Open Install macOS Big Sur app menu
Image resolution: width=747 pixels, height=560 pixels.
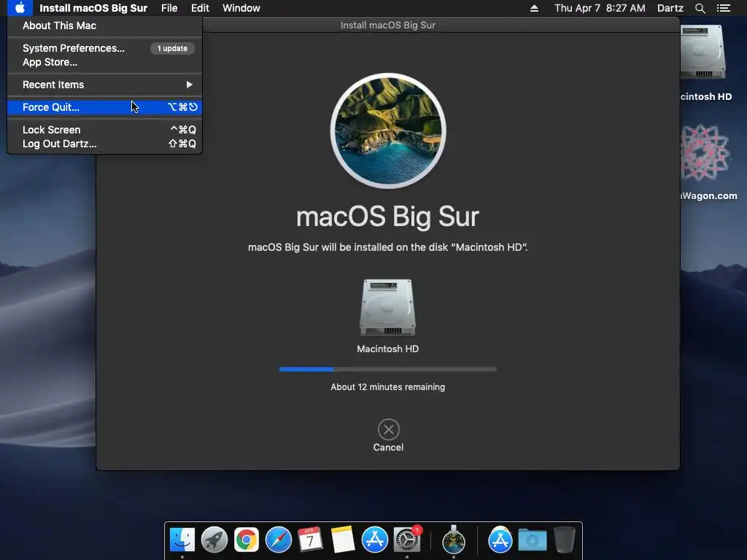click(x=93, y=8)
